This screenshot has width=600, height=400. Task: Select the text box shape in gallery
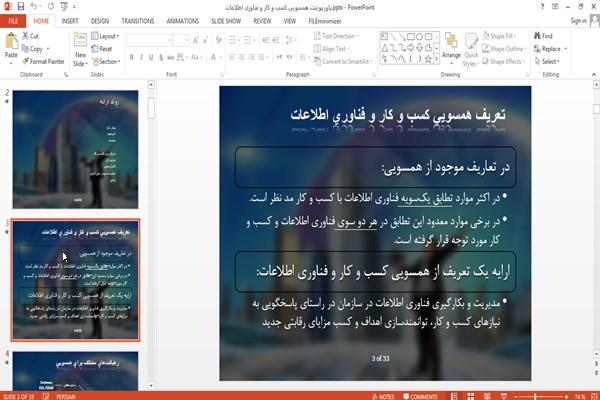click(384, 36)
